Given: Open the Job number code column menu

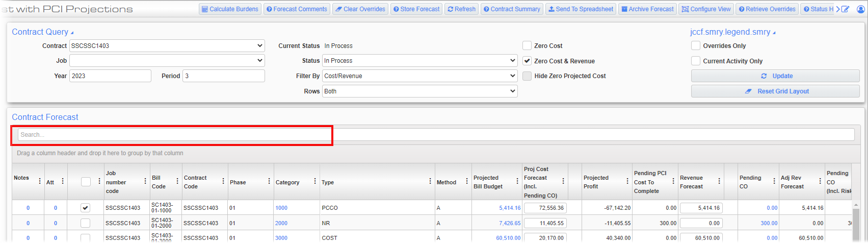Looking at the screenshot, I should 145,181.
